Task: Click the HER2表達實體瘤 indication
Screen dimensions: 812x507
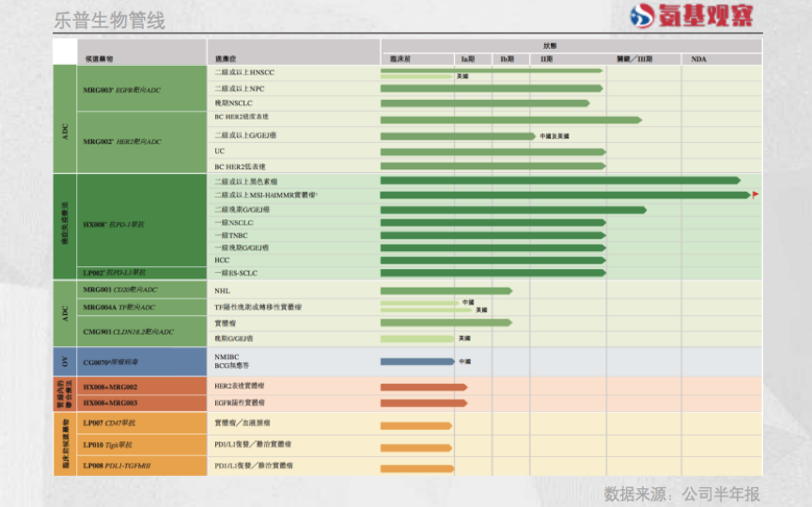Action: point(240,386)
